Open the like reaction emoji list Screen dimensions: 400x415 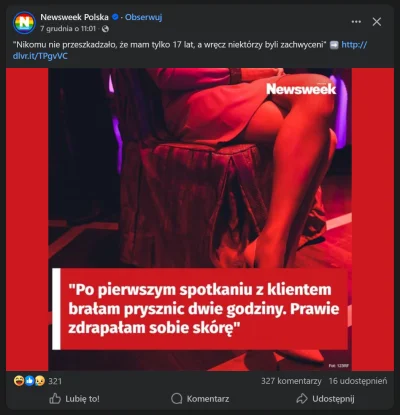30,381
